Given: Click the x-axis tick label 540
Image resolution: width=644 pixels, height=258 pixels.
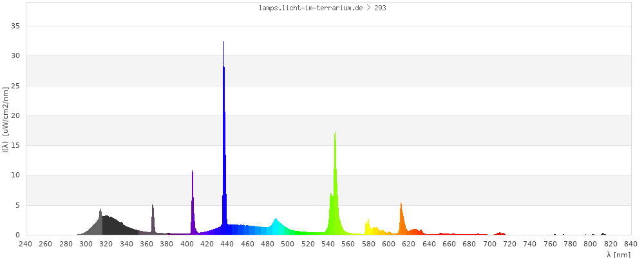Looking at the screenshot, I should tap(328, 244).
